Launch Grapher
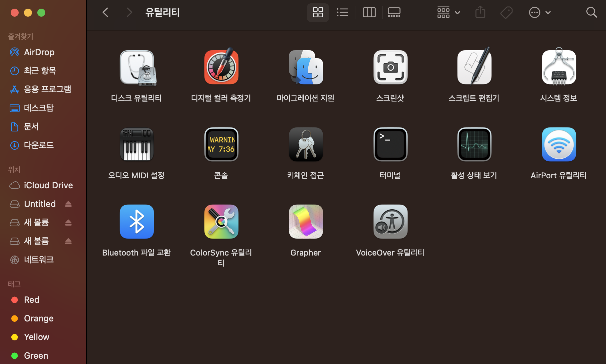Screen dimensions: 606x364 [x=305, y=222]
